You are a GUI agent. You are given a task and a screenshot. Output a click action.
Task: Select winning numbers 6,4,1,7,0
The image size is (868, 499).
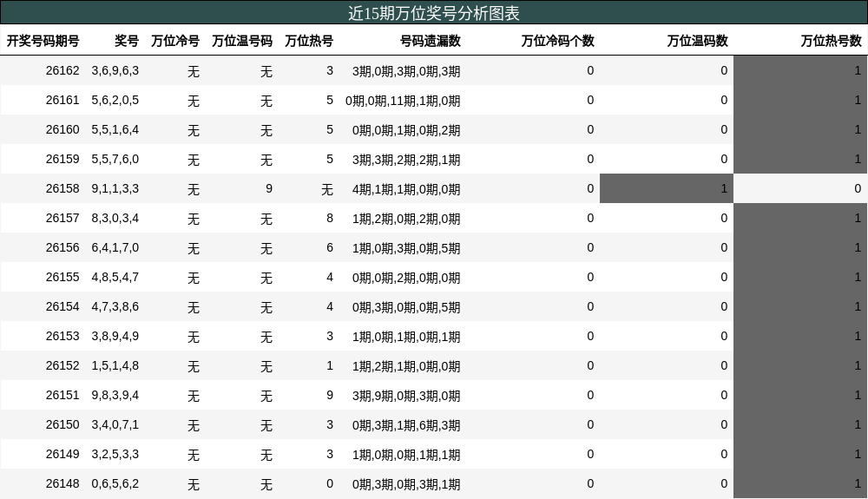click(115, 248)
